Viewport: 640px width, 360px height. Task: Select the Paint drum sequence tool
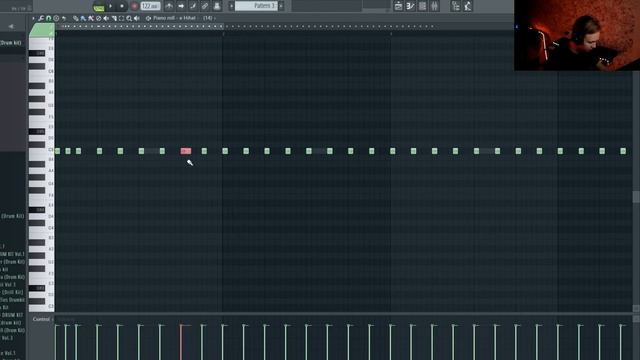click(91, 18)
